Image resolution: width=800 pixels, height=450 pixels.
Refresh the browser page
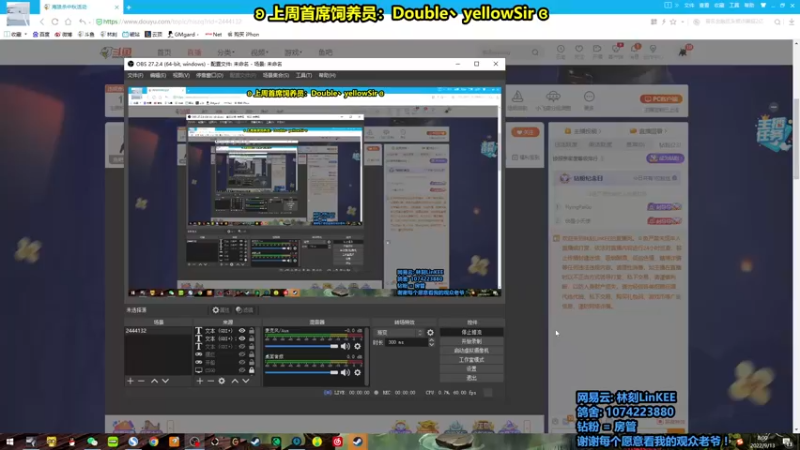pyautogui.click(x=55, y=22)
